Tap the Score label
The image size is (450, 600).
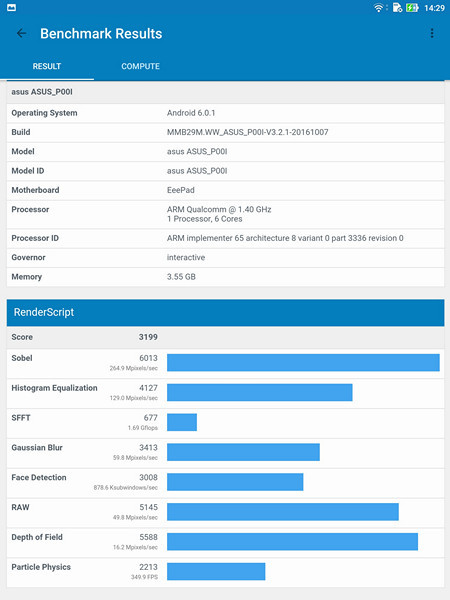(x=22, y=337)
